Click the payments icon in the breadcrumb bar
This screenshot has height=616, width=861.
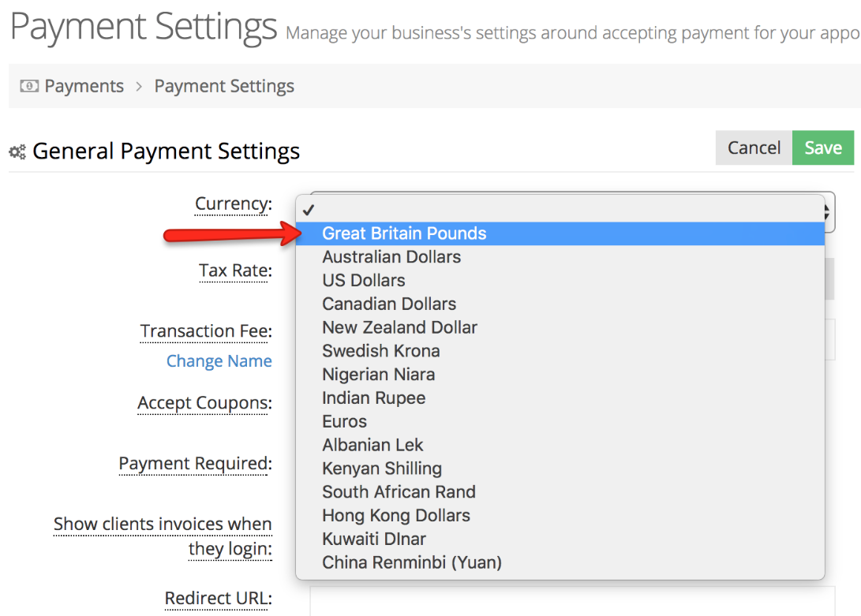[28, 85]
